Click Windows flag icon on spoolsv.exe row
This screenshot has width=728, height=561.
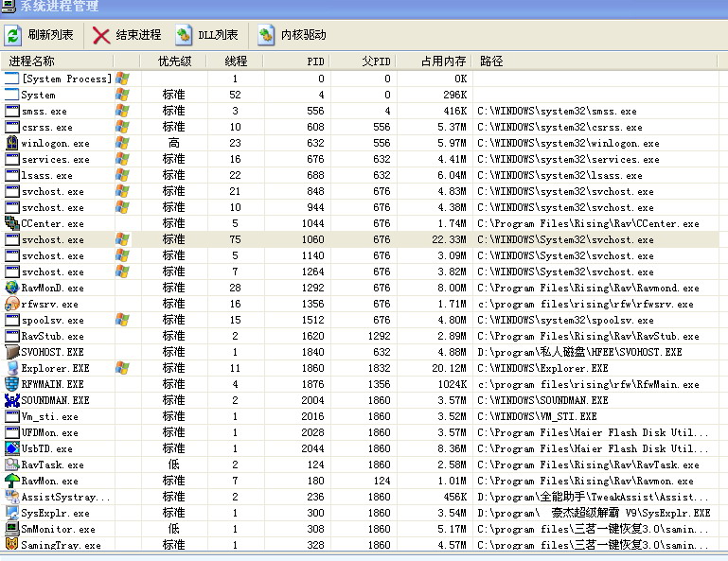[x=122, y=320]
